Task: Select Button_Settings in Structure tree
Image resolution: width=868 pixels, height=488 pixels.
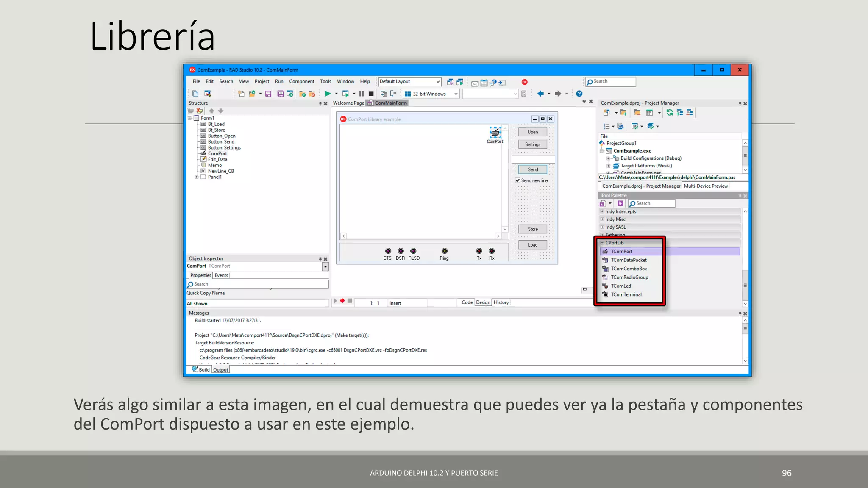Action: point(224,148)
